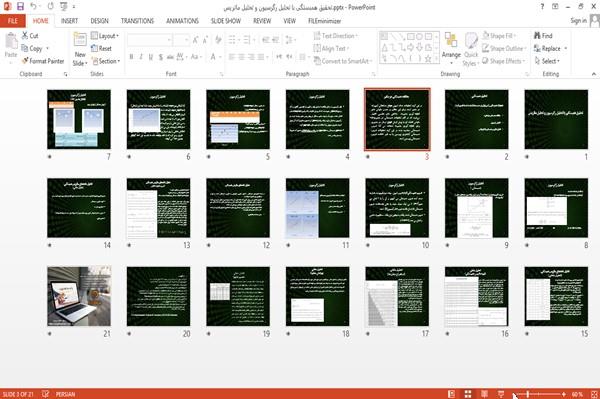Click the Text Direction button
Viewport: 600px width, 399px height.
point(336,36)
